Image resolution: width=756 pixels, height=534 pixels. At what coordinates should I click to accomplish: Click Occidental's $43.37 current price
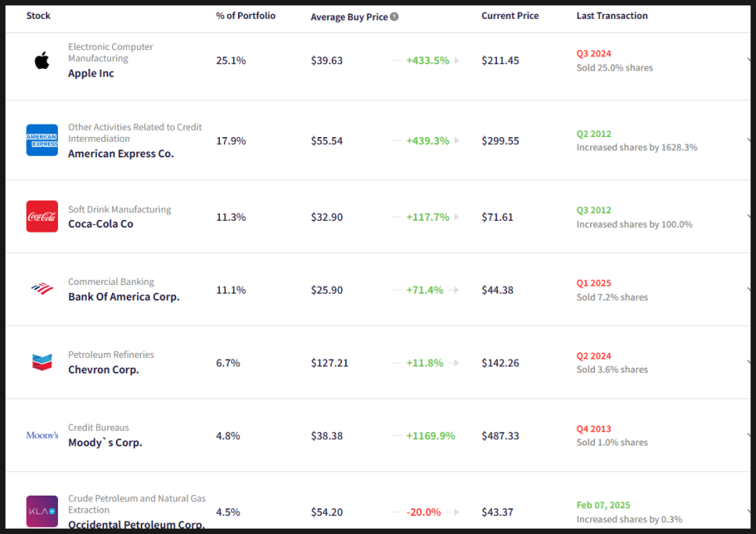(x=498, y=512)
